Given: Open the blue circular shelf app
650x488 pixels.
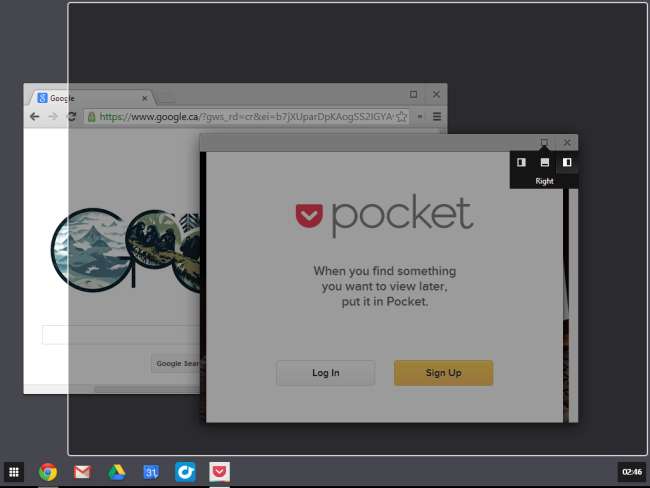Looking at the screenshot, I should tap(185, 472).
